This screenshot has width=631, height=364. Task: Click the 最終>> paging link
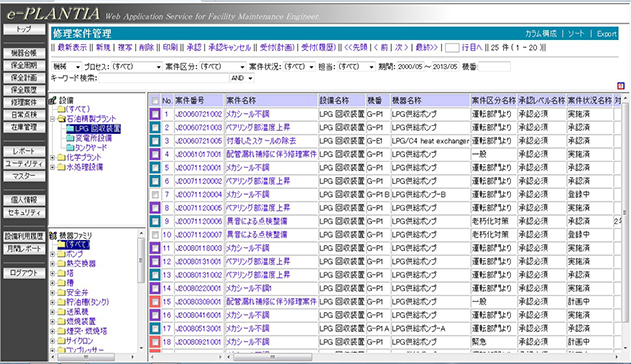427,47
